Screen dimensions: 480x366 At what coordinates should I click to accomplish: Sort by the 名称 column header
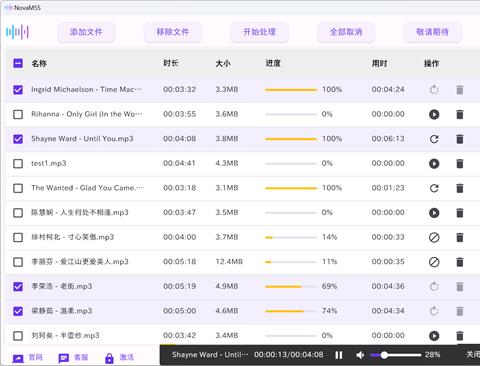point(39,63)
